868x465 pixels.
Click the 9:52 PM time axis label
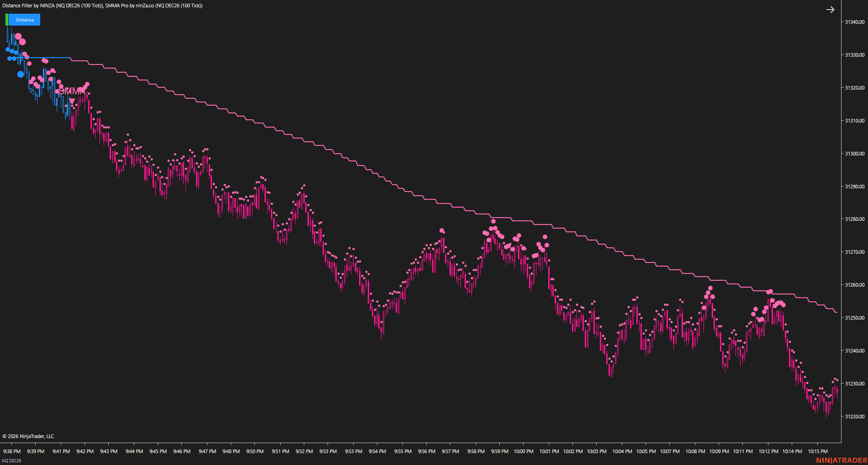point(304,451)
